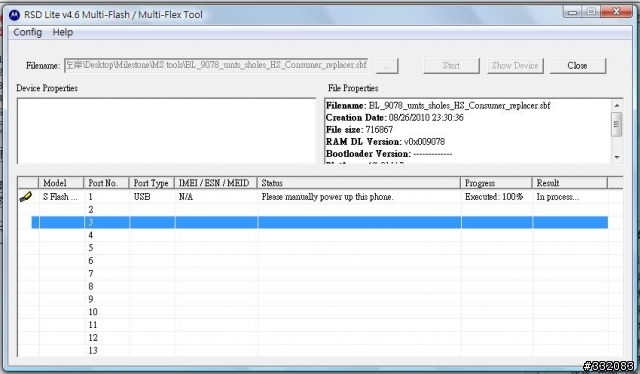Close RSD Lite with the title bar X
Screen dimensions: 640x374
pyautogui.click(x=616, y=12)
